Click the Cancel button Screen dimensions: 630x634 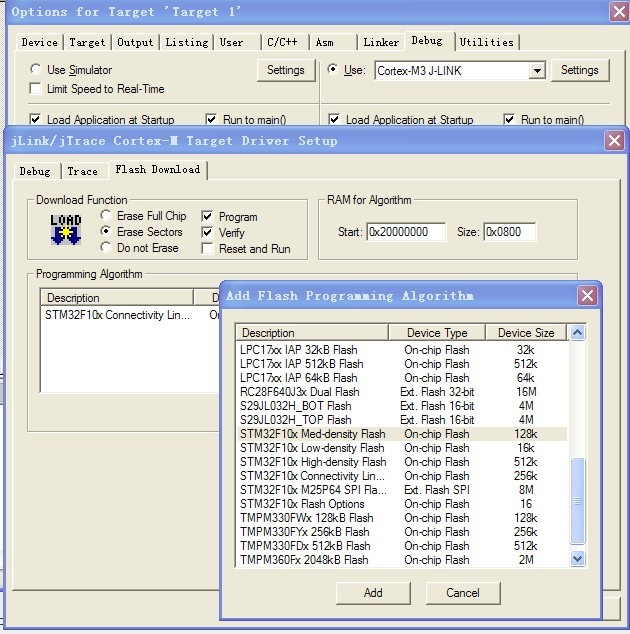pos(463,593)
